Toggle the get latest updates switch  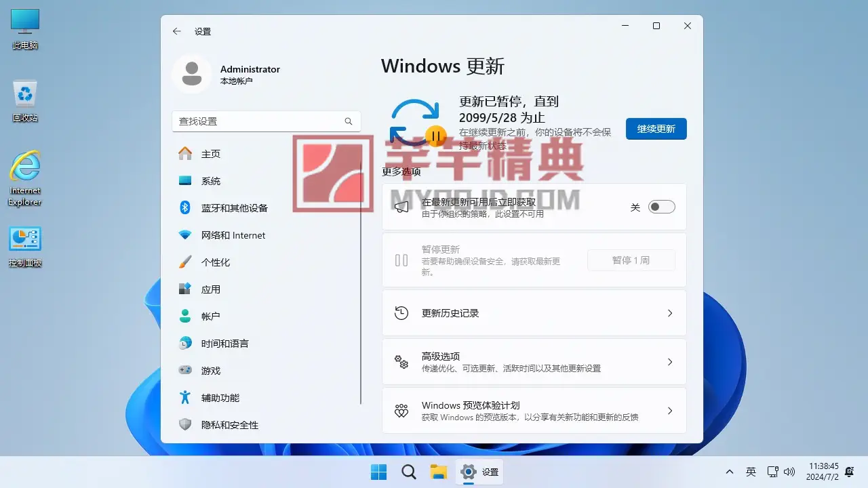point(661,207)
